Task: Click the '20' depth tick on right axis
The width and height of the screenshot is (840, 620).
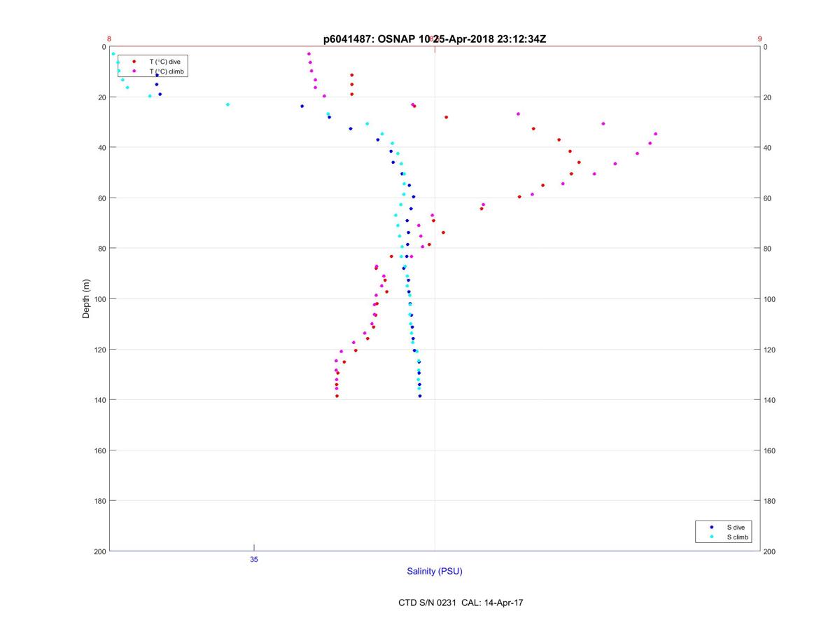Action: coord(768,97)
